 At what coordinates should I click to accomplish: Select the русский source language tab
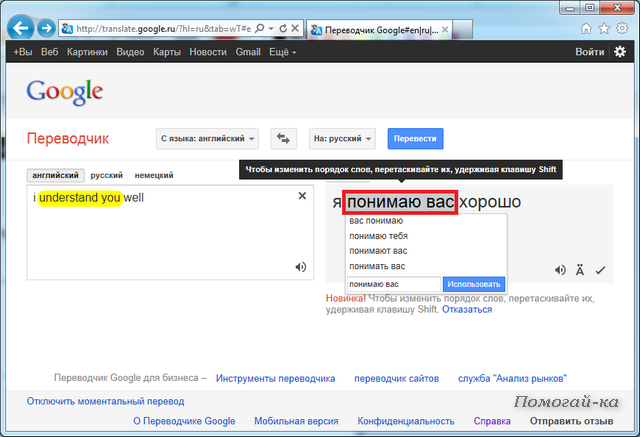tap(107, 175)
